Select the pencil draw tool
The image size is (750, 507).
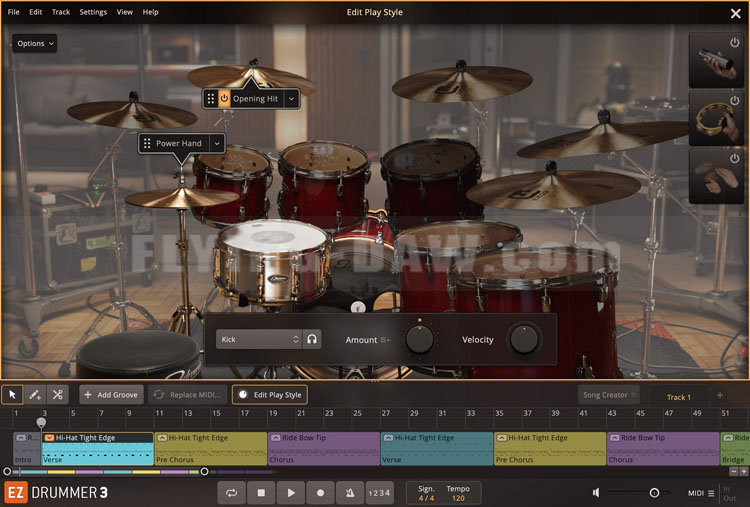coord(35,395)
